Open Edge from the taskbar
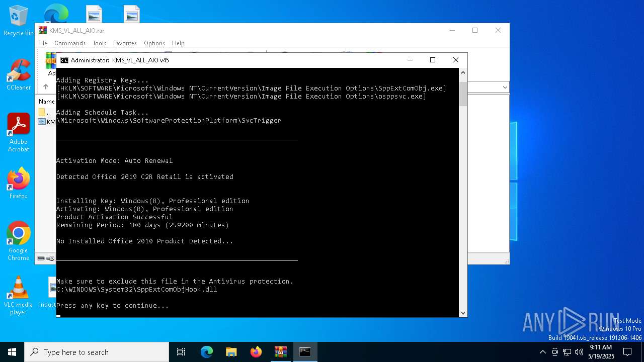 pyautogui.click(x=207, y=352)
